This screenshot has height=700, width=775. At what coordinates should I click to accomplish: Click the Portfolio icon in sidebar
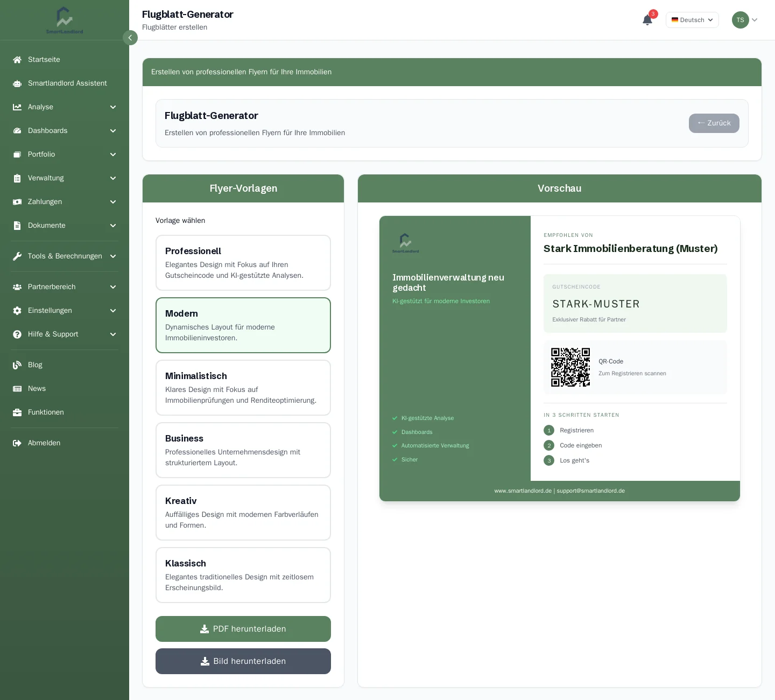click(x=17, y=155)
